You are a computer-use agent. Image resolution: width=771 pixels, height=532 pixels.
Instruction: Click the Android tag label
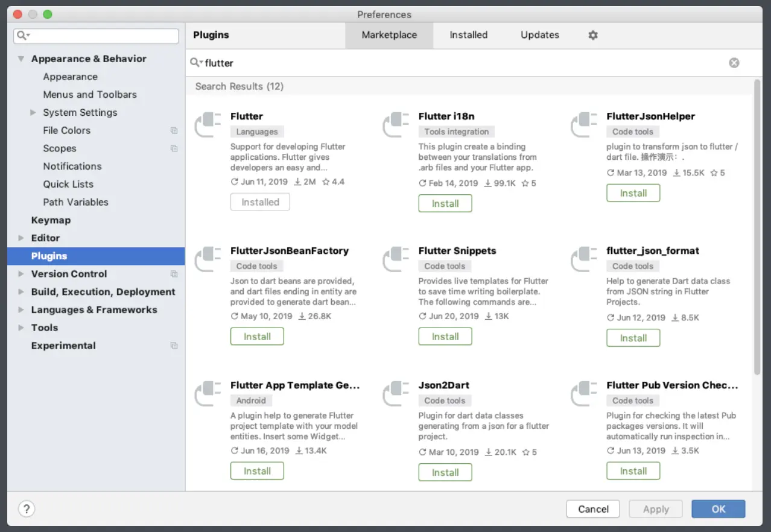pyautogui.click(x=251, y=401)
